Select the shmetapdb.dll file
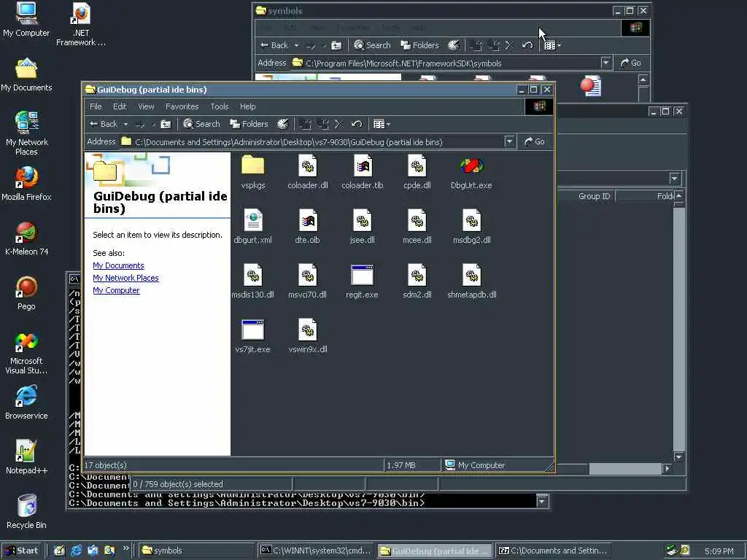 471,281
